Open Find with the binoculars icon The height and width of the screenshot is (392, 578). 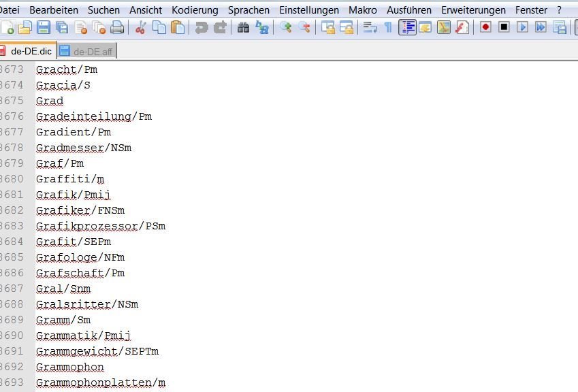243,28
